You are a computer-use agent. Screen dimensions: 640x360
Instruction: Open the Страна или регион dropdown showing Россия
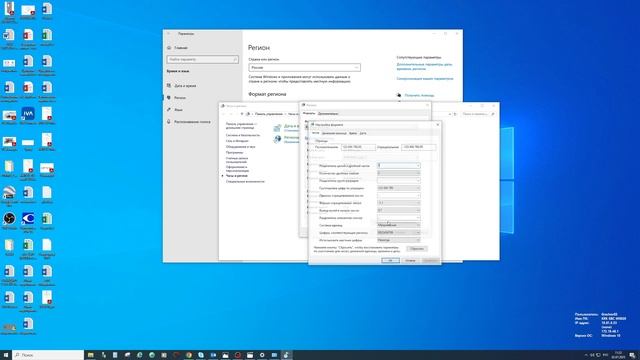pos(304,67)
